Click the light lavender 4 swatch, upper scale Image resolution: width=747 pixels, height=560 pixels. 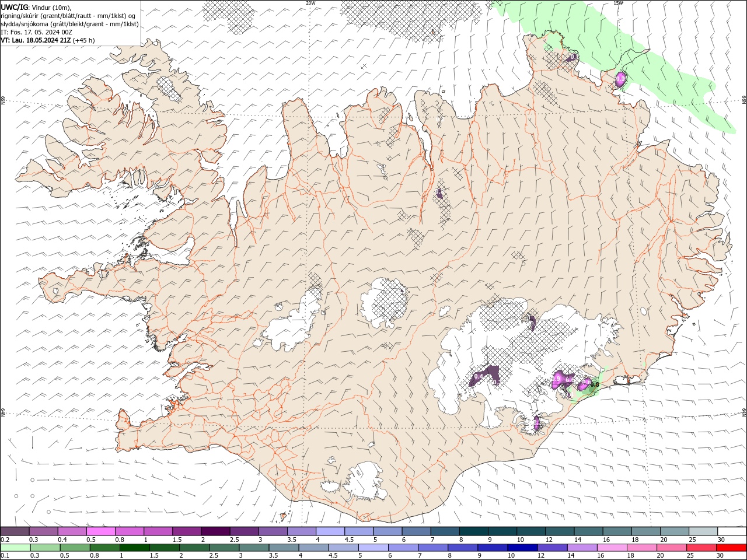point(330,531)
